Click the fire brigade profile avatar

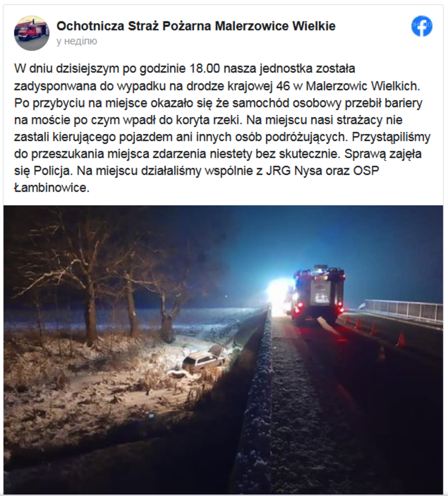pos(31,33)
